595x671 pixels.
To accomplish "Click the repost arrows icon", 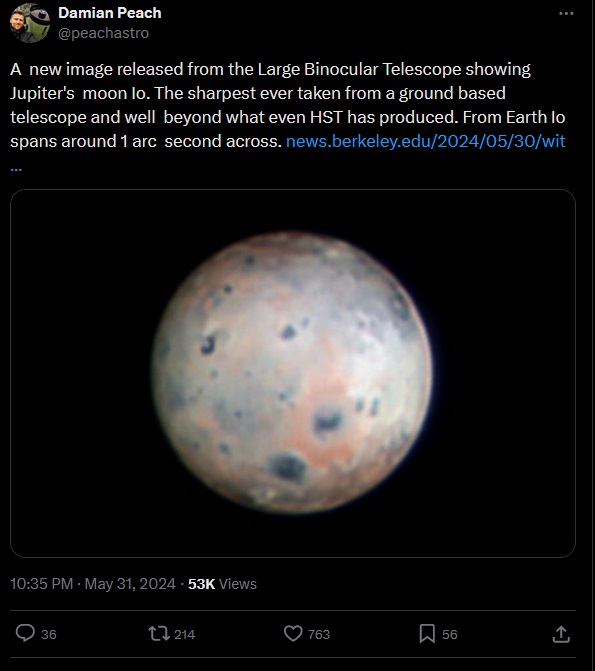I will pos(159,633).
